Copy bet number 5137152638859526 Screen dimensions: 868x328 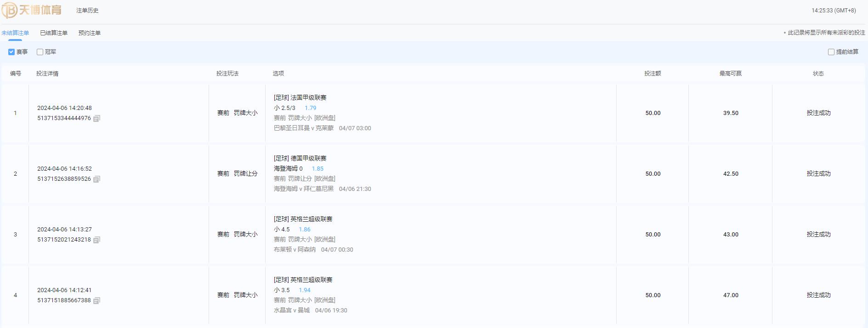click(96, 179)
